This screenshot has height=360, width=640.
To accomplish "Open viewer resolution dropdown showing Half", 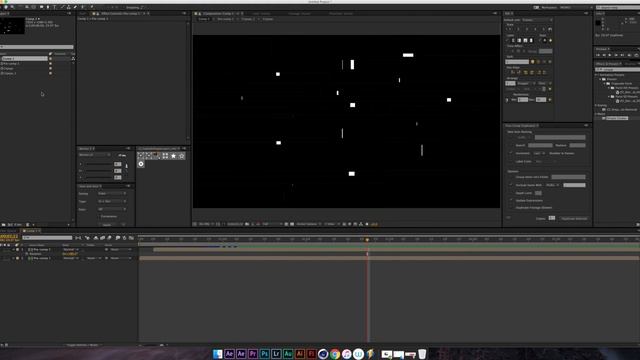I will (x=271, y=224).
